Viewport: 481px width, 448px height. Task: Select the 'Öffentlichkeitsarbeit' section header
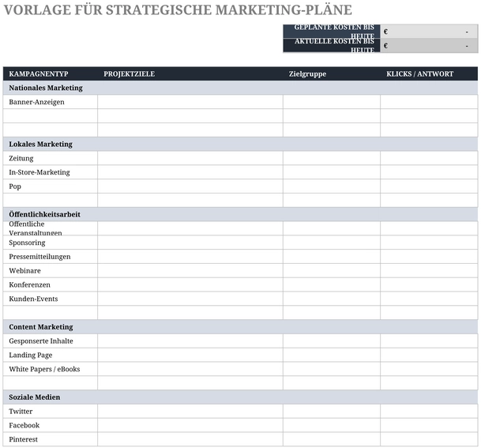pos(240,214)
